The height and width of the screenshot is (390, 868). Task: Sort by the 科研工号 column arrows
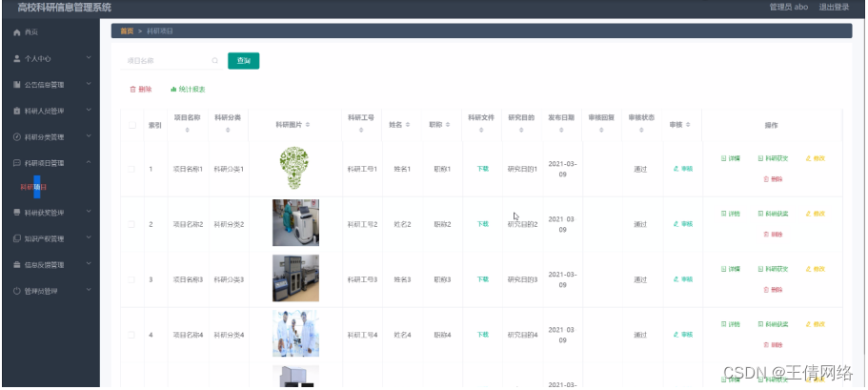361,130
